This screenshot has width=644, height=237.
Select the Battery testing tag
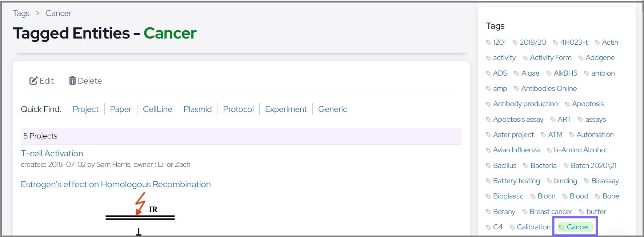[x=516, y=181]
